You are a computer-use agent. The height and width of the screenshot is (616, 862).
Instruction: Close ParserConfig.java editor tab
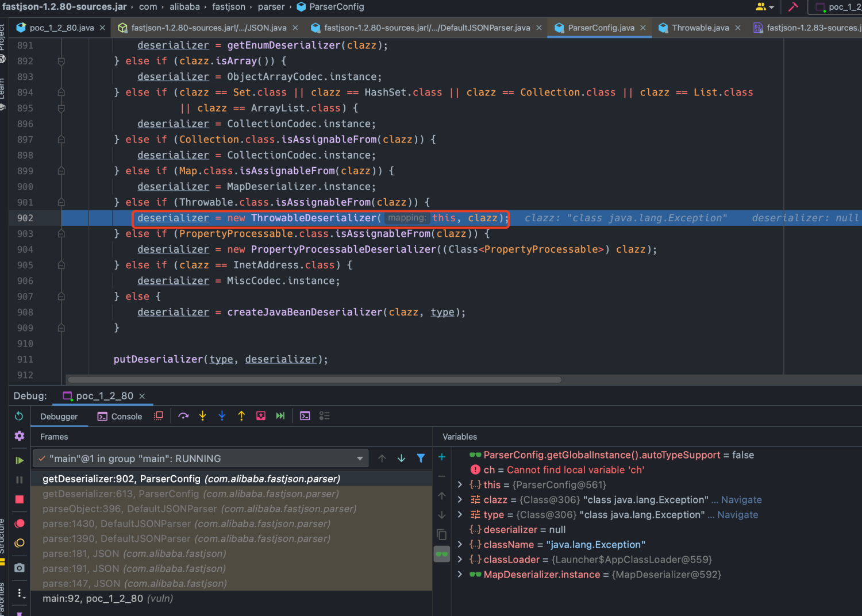643,28
